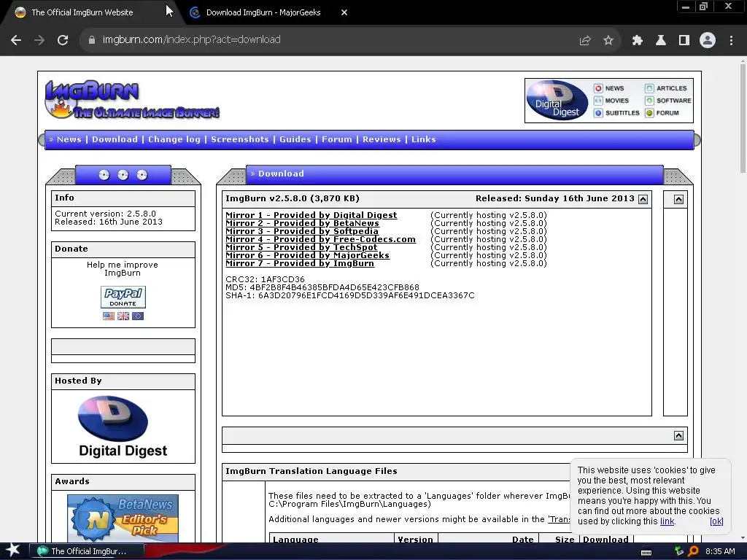The width and height of the screenshot is (747, 560).
Task: Select the UK flag donation currency
Action: 123,316
